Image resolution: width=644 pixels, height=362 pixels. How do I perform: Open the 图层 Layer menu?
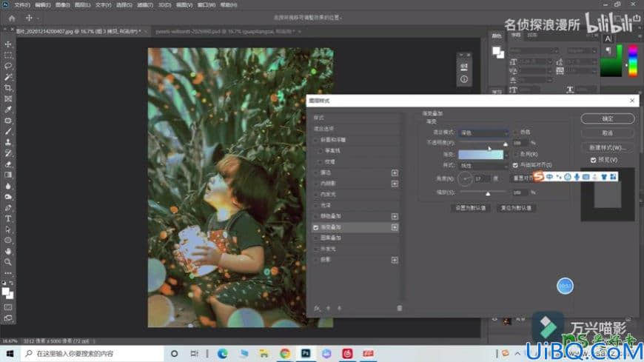(82, 5)
